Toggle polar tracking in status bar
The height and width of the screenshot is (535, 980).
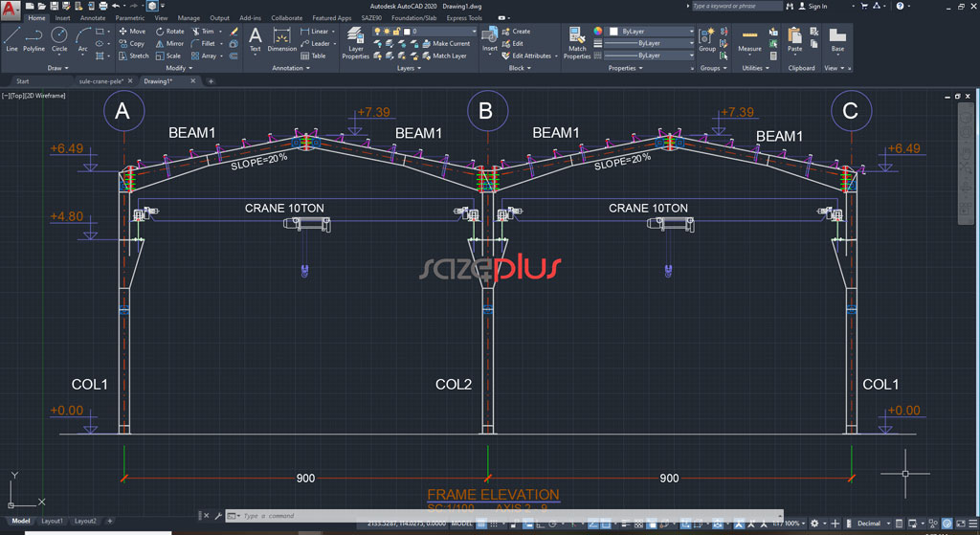553,524
